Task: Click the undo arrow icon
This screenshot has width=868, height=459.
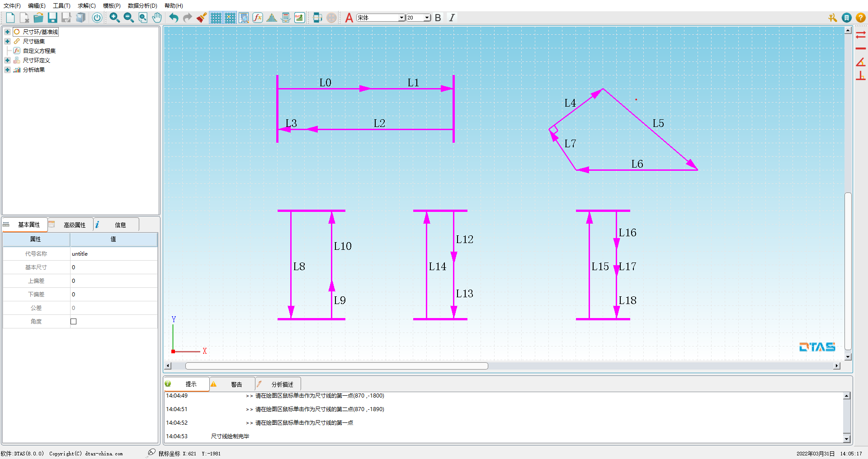Action: [174, 18]
